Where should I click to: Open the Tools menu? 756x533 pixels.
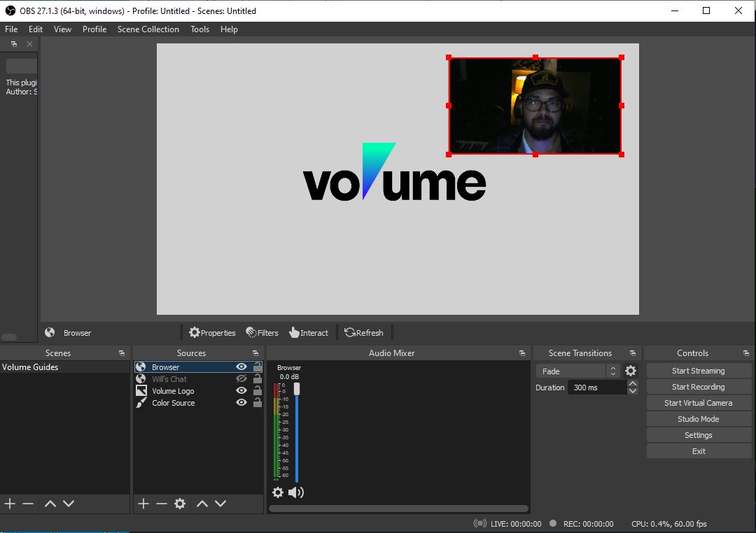199,29
